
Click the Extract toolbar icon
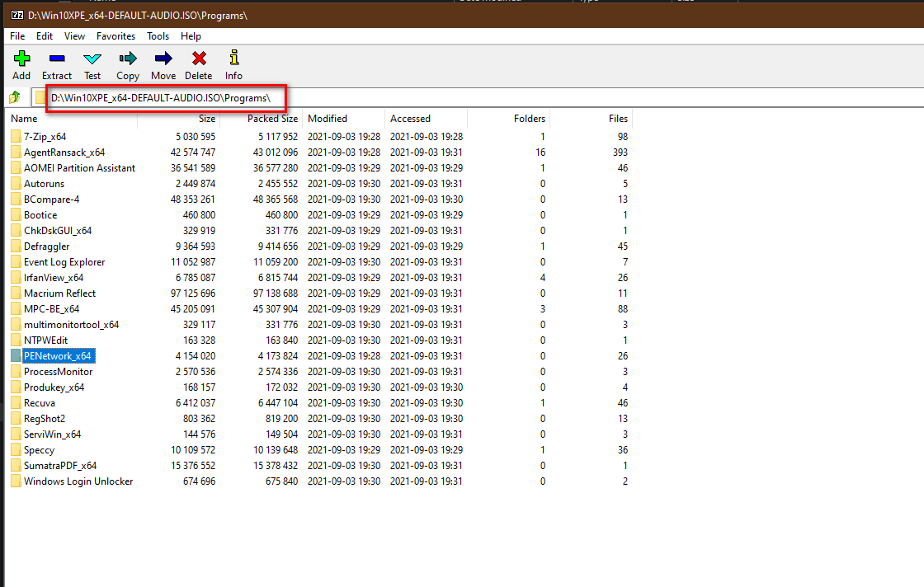(x=57, y=59)
